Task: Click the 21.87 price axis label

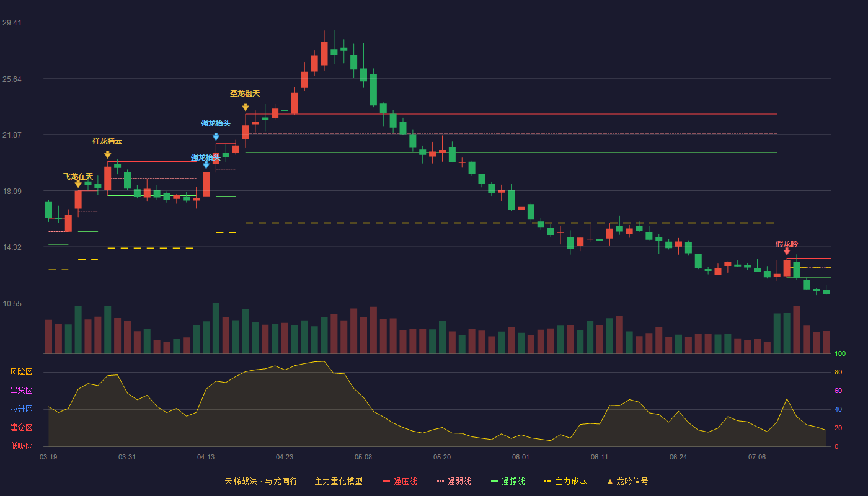Action: 12,135
